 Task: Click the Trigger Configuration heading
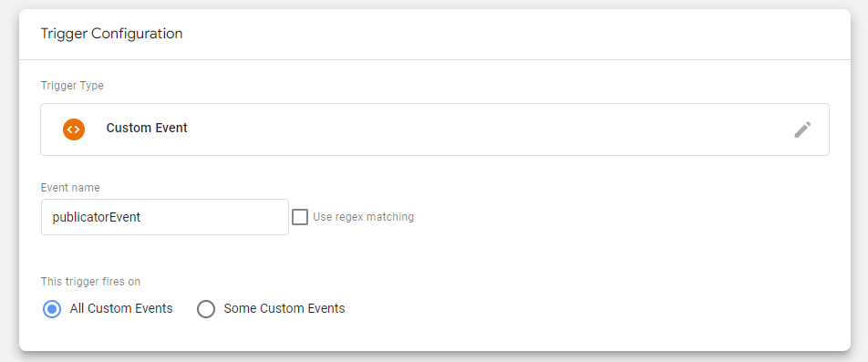(111, 34)
